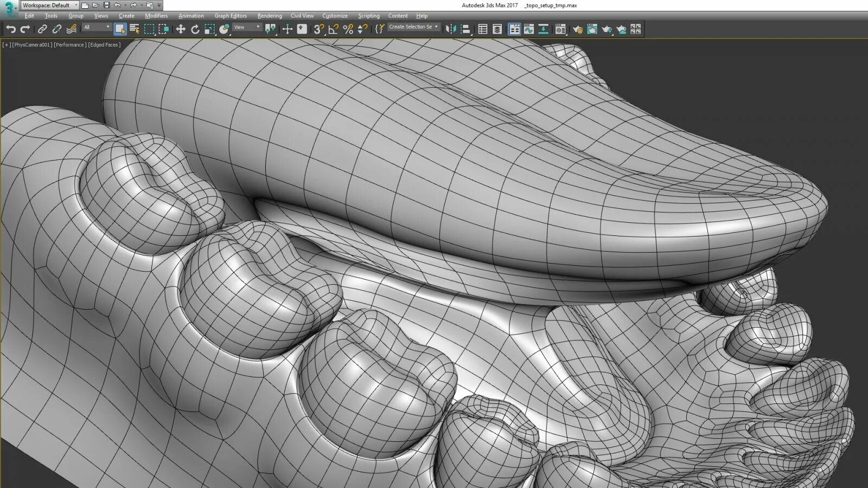Toggle Keyboard Shortcut Override
Viewport: 868px width, 488px height.
pos(302,29)
